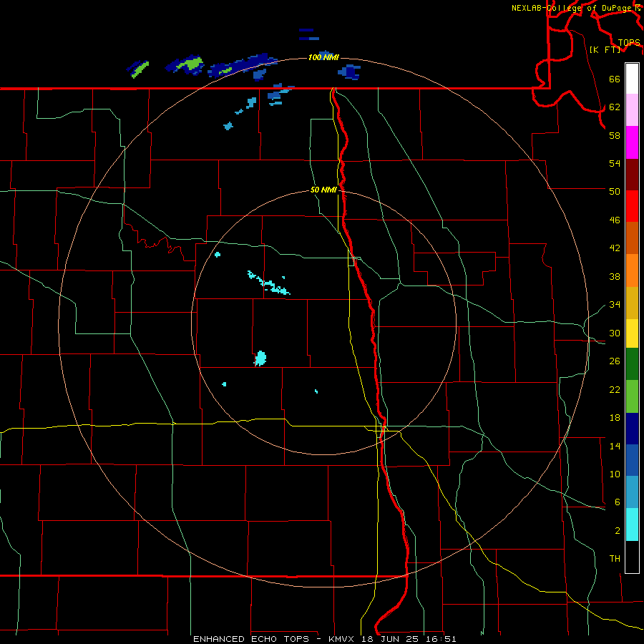
Task: Click the '54' legend value
Action: pos(615,163)
